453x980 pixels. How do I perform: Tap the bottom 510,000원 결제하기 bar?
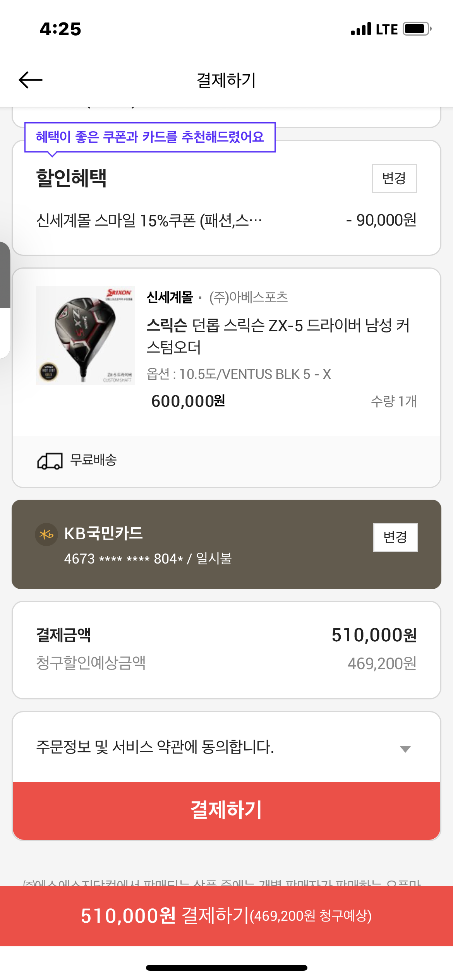(226, 916)
